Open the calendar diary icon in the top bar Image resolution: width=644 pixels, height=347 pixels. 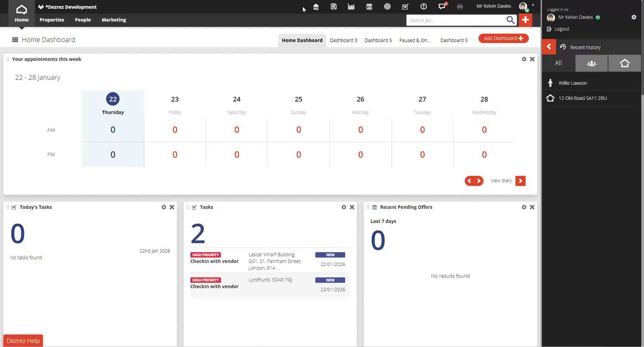point(369,7)
